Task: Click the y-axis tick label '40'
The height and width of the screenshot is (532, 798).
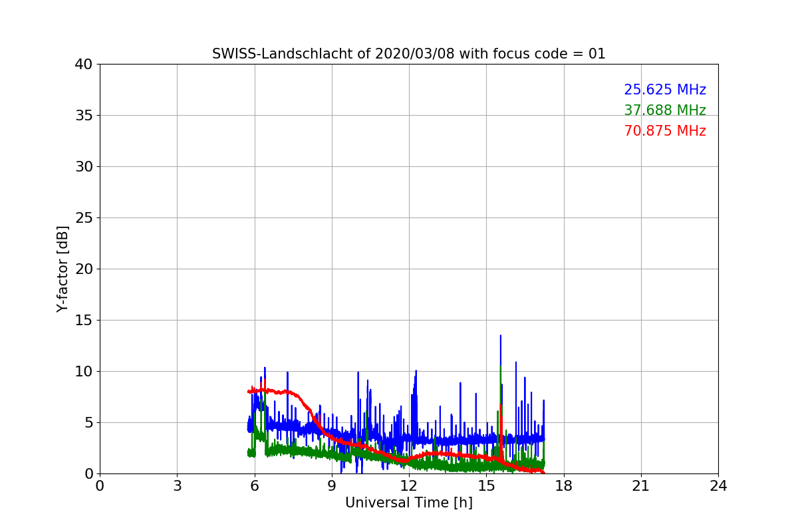Action: pyautogui.click(x=84, y=65)
